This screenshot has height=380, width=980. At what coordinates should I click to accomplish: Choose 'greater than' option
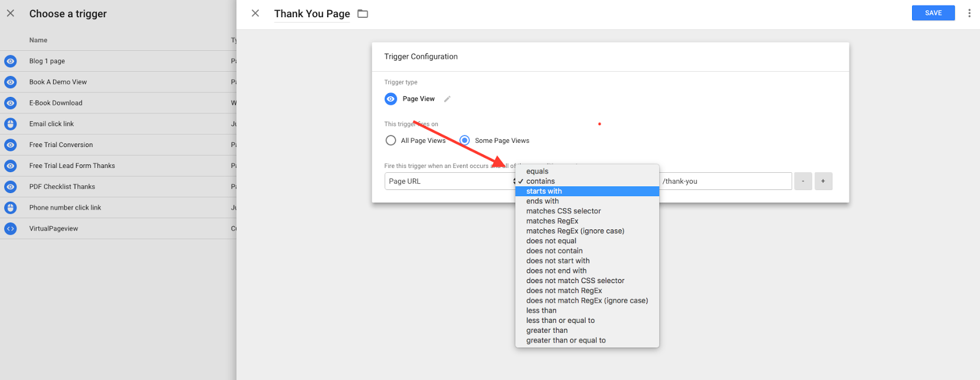click(x=587, y=330)
